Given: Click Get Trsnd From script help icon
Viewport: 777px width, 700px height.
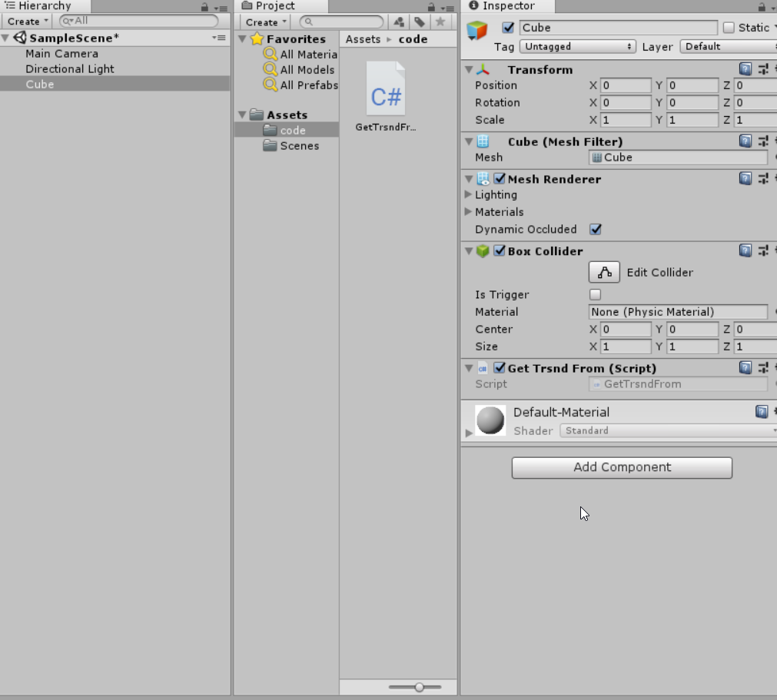Looking at the screenshot, I should pos(745,367).
